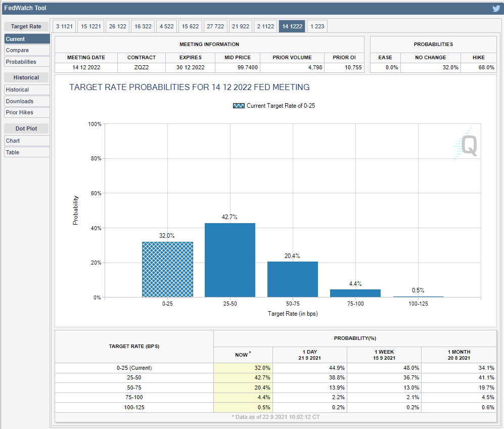Viewport: 504px width, 429px height.
Task: Click the 0-25 (Current) table row label
Action: [x=134, y=368]
